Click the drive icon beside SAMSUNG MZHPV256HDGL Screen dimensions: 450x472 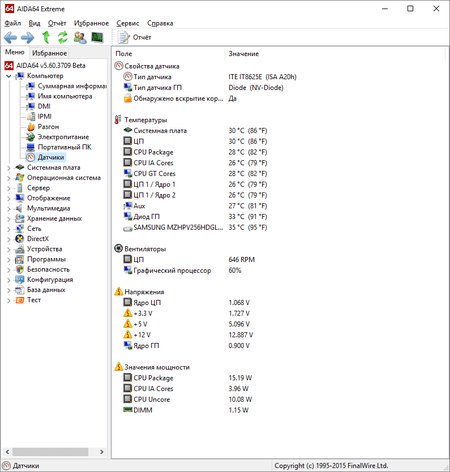coord(128,228)
